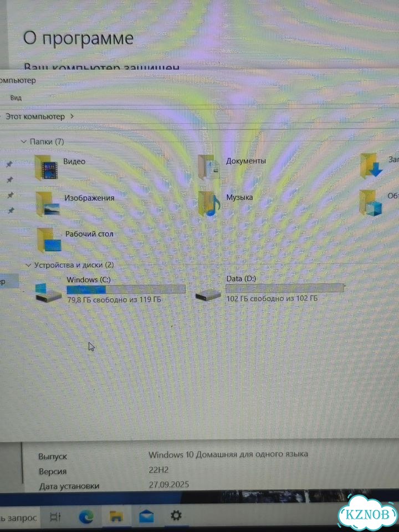Click the 79,8 ГБ свободно из 119 ГБ text
Screen dimensions: 399x532
click(114, 300)
